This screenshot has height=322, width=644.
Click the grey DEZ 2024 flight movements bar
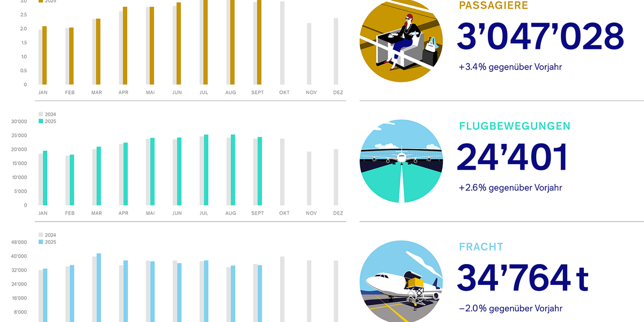[x=336, y=177]
